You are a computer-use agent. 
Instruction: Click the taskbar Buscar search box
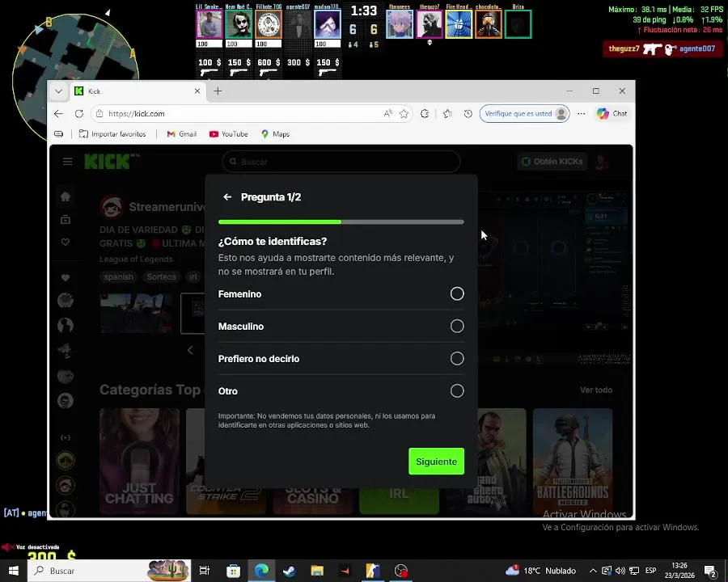(x=109, y=571)
